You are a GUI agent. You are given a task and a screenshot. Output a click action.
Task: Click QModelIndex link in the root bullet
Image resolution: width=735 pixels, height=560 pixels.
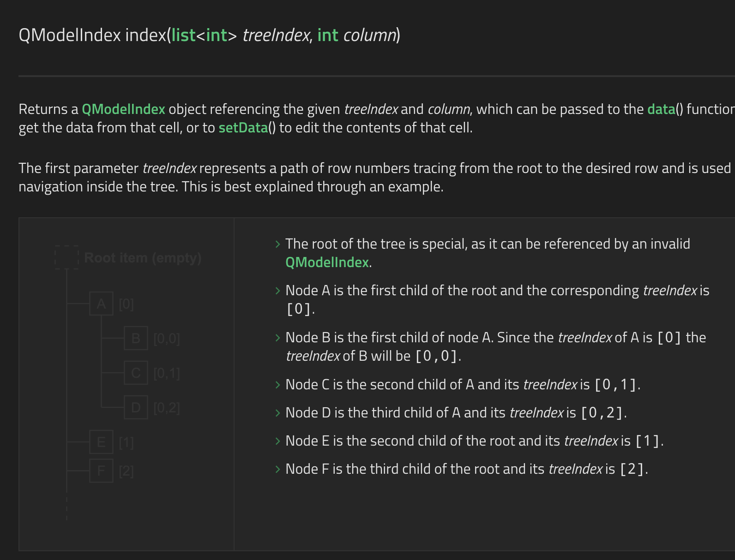point(327,262)
